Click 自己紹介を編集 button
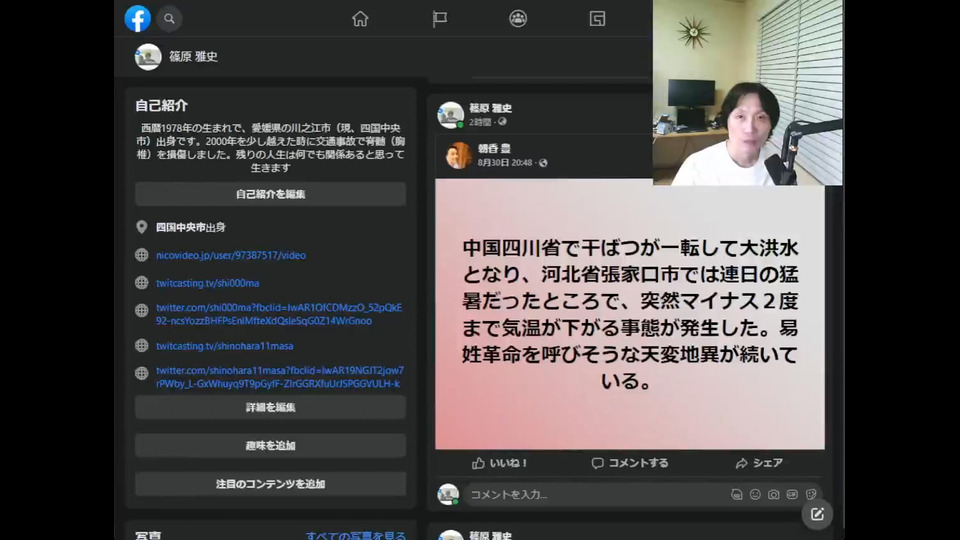The width and height of the screenshot is (960, 540). pos(270,194)
